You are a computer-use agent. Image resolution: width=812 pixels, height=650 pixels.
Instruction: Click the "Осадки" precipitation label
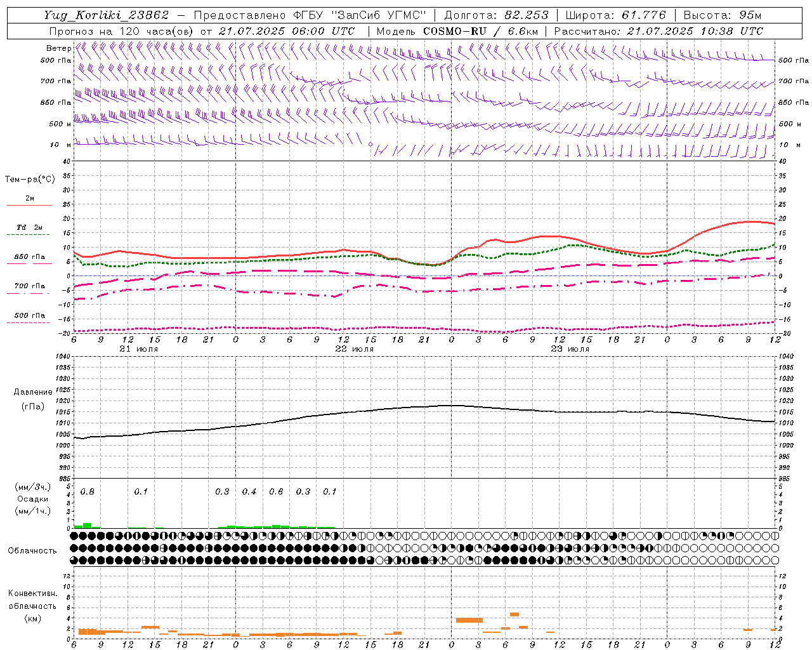tap(33, 499)
